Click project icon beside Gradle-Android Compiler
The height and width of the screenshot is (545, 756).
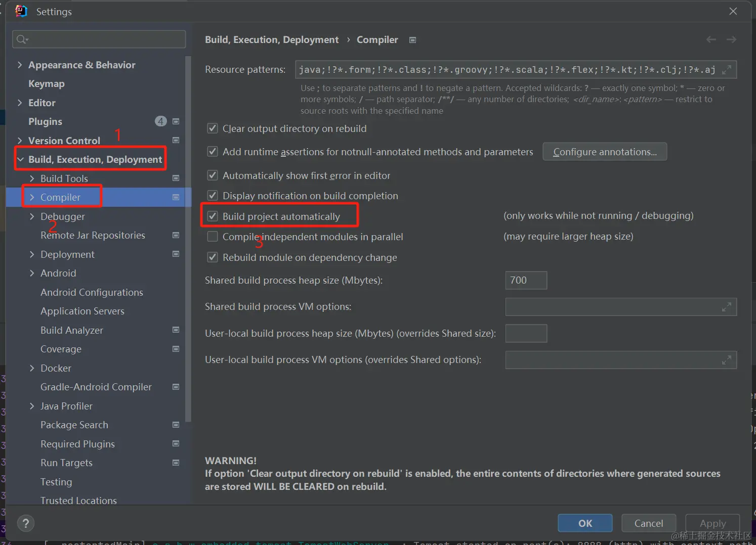176,387
